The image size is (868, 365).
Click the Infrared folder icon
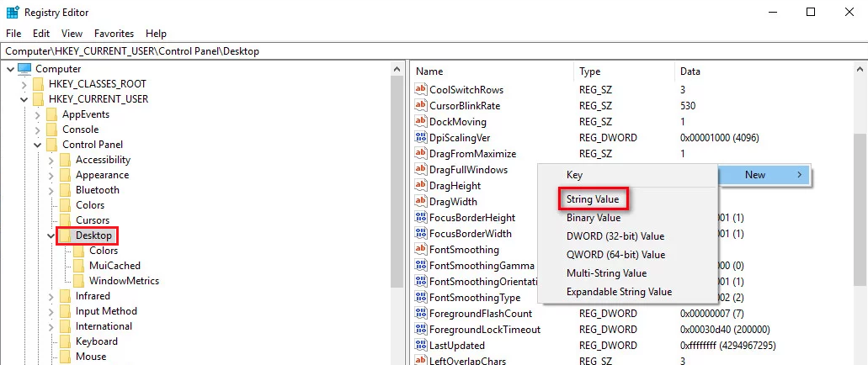pyautogui.click(x=66, y=296)
